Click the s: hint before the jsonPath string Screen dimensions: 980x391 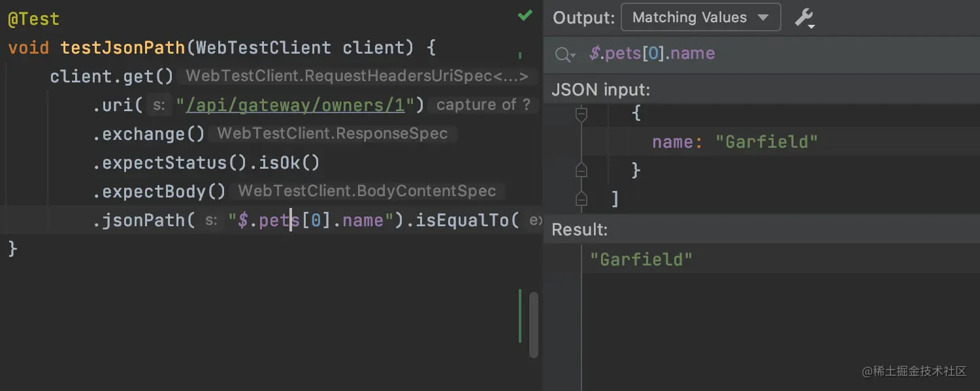pyautogui.click(x=211, y=220)
